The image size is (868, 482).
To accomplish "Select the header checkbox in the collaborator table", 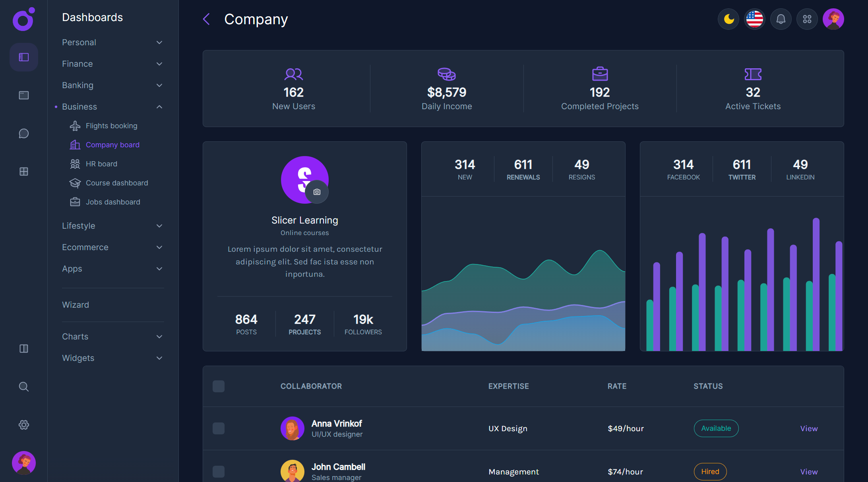I will 218,386.
